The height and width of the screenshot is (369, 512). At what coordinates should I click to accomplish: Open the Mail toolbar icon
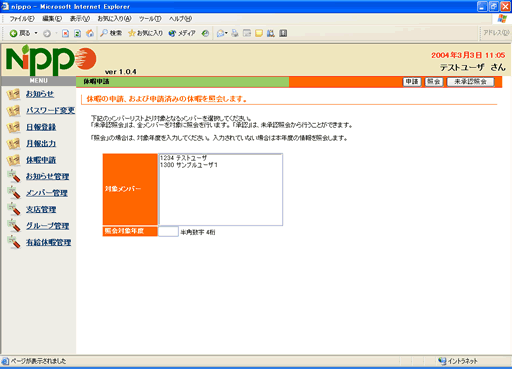(x=221, y=33)
